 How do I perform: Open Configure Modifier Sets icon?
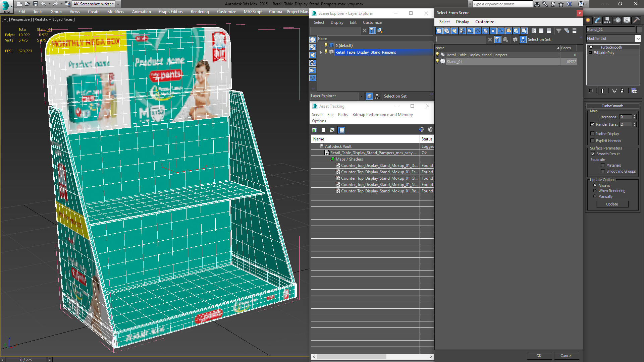[x=634, y=91]
